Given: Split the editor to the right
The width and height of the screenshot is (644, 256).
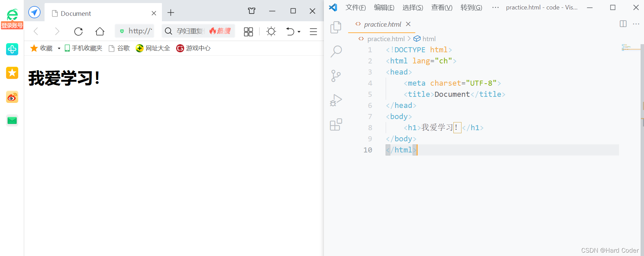Looking at the screenshot, I should pyautogui.click(x=623, y=24).
